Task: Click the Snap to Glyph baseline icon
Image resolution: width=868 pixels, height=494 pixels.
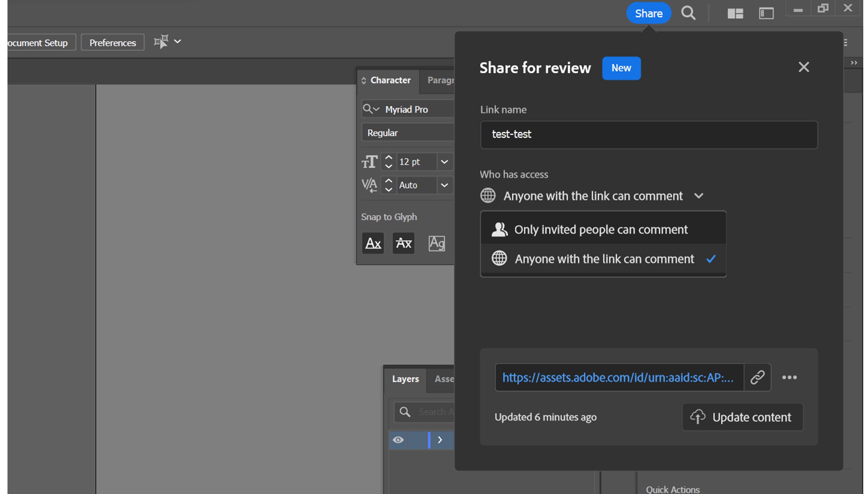Action: pyautogui.click(x=373, y=243)
